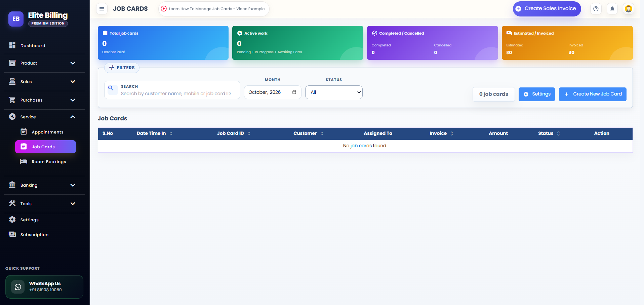This screenshot has height=305, width=644.
Task: Click Create Sales Invoice button
Action: [547, 9]
